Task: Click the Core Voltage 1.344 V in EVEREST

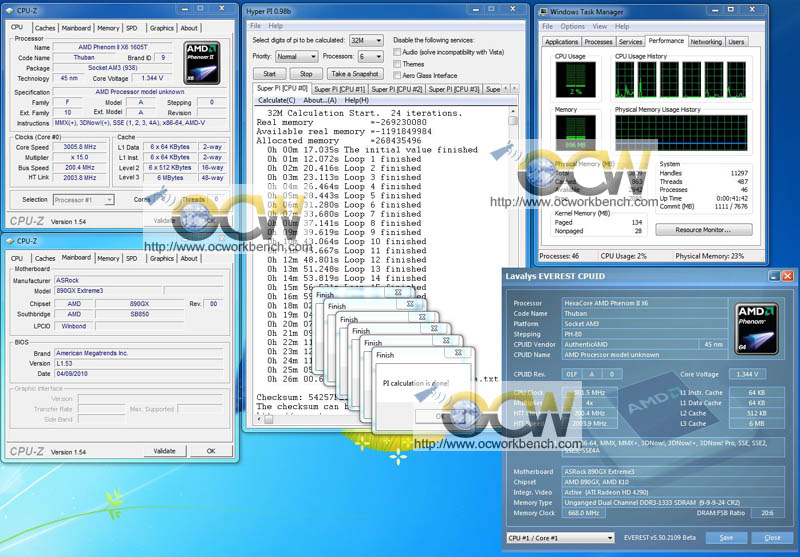Action: 747,374
